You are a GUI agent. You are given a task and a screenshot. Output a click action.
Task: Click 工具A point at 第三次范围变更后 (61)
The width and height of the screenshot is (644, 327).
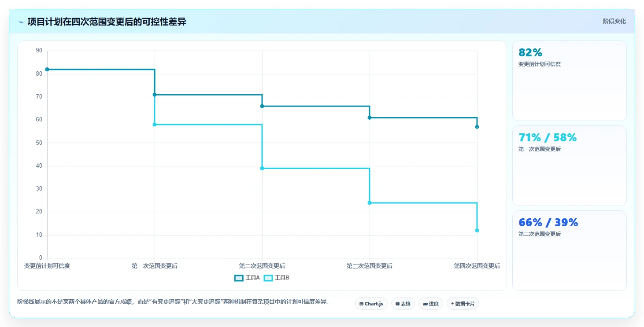coord(370,118)
